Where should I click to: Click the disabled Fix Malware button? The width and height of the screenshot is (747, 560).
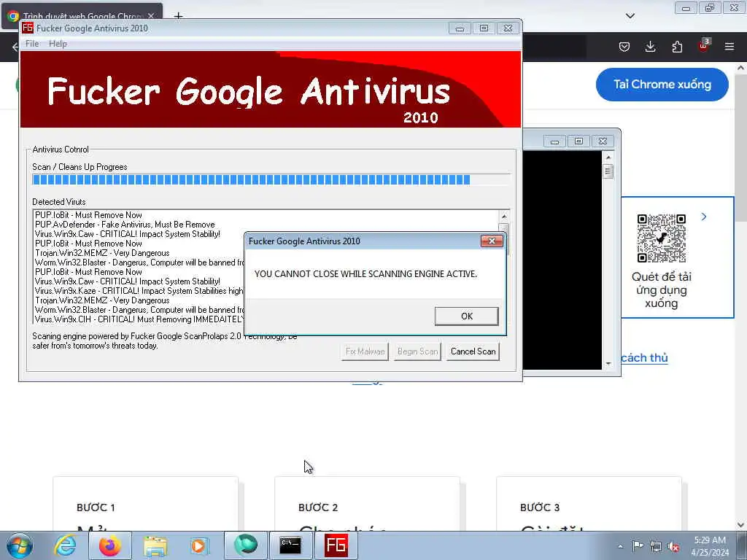[x=365, y=351]
